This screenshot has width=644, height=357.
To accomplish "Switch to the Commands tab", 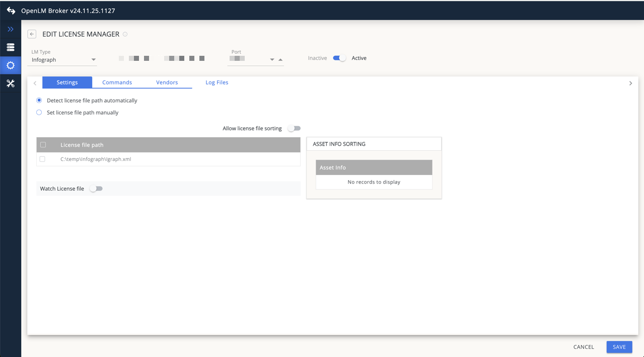I will 117,82.
